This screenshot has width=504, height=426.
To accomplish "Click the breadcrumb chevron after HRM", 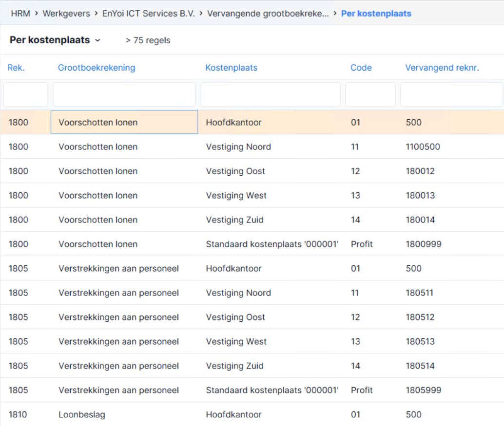I will [37, 14].
